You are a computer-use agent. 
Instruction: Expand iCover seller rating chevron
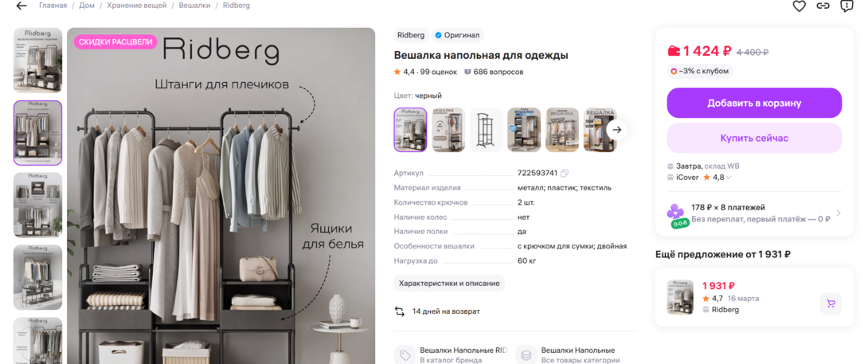[729, 178]
